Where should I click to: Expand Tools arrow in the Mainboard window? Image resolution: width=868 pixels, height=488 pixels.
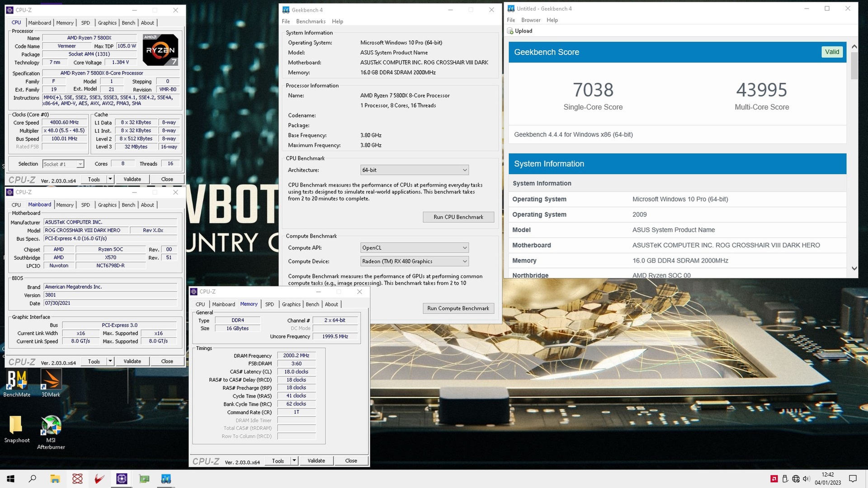click(110, 361)
